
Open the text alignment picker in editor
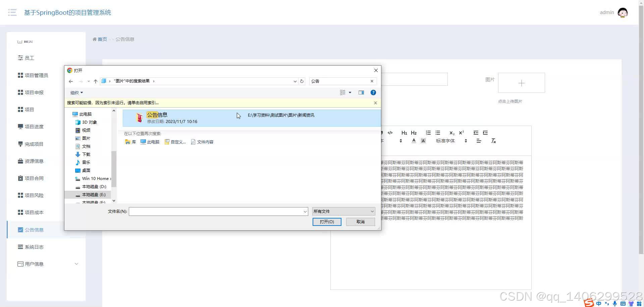point(479,141)
